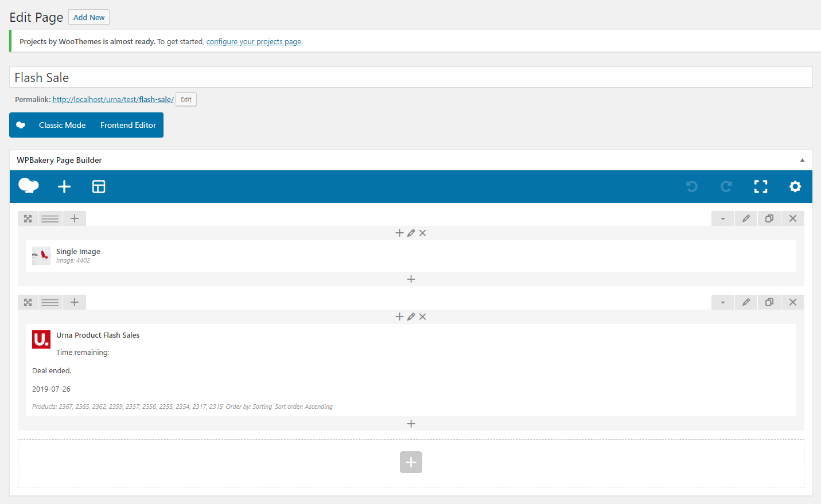The height and width of the screenshot is (504, 821).
Task: Click the Deal ended text
Action: tap(52, 370)
